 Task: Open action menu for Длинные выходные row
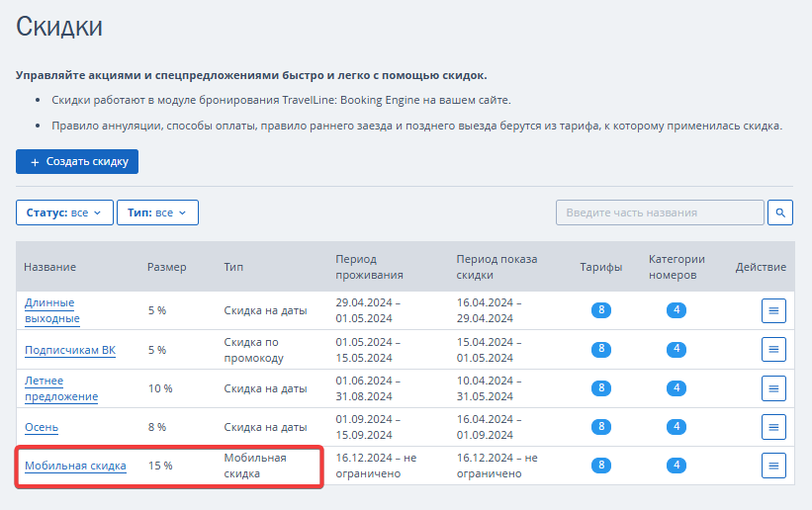coord(773,310)
